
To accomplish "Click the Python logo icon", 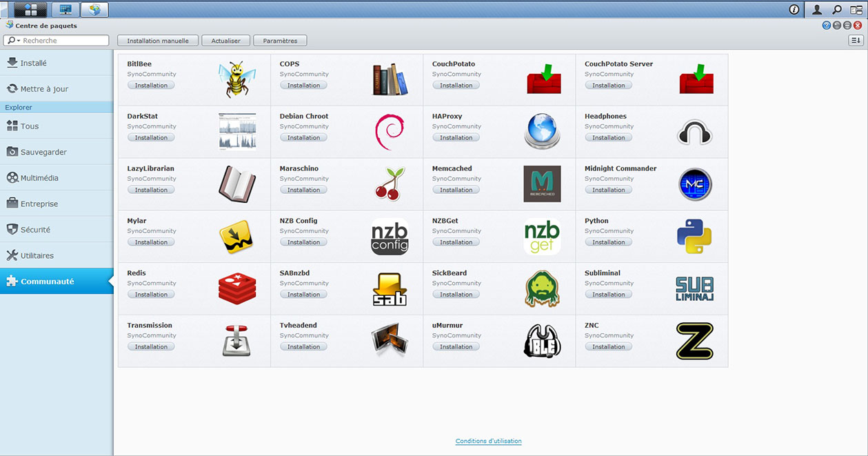I will tap(694, 237).
